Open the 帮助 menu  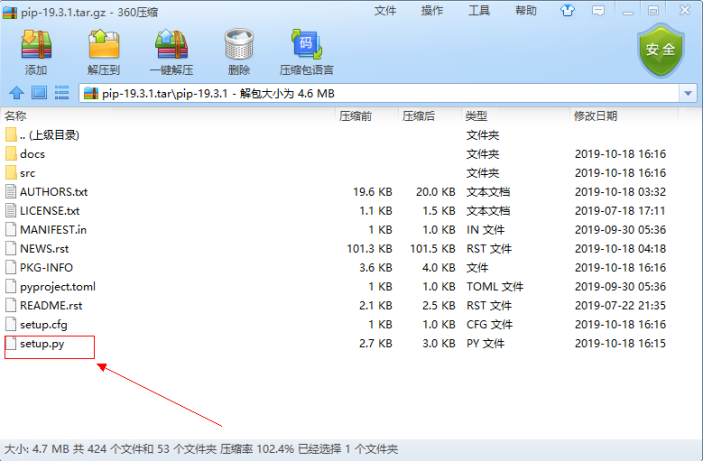pos(525,11)
